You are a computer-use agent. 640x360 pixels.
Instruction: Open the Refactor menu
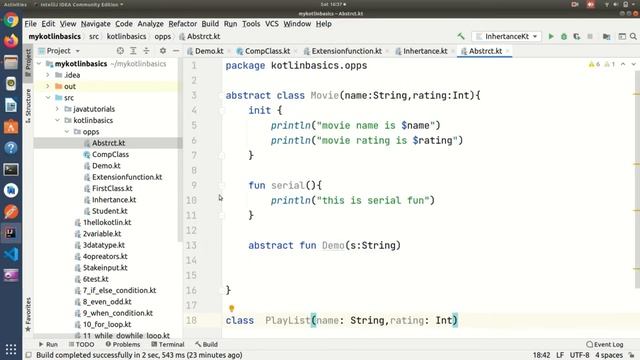tap(182, 24)
